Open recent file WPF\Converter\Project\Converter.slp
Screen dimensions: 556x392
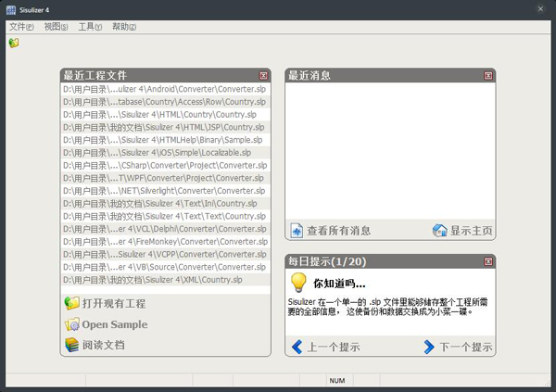166,178
